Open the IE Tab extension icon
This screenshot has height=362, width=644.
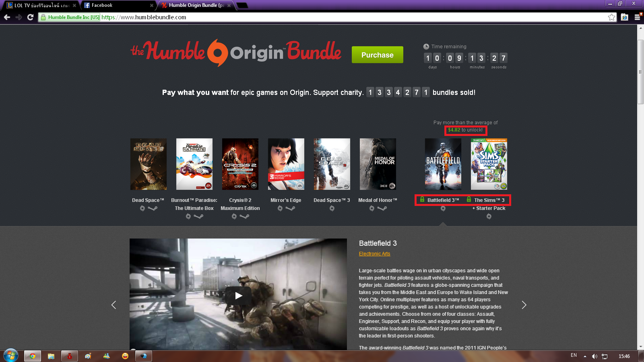(x=625, y=17)
